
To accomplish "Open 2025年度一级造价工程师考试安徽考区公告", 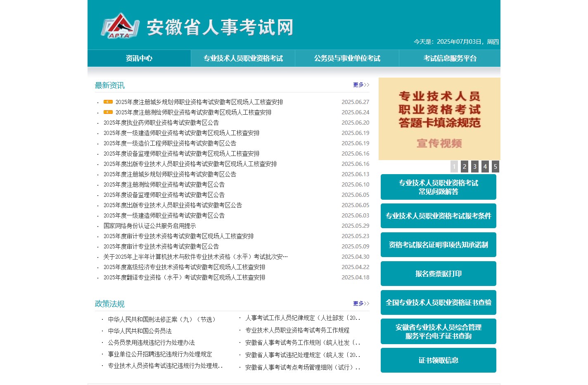I will tap(170, 143).
